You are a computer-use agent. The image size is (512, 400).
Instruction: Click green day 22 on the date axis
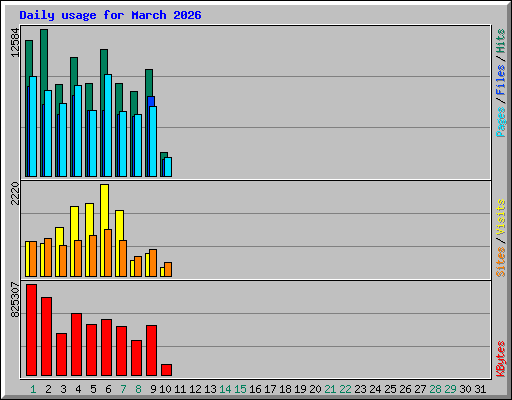(345, 389)
